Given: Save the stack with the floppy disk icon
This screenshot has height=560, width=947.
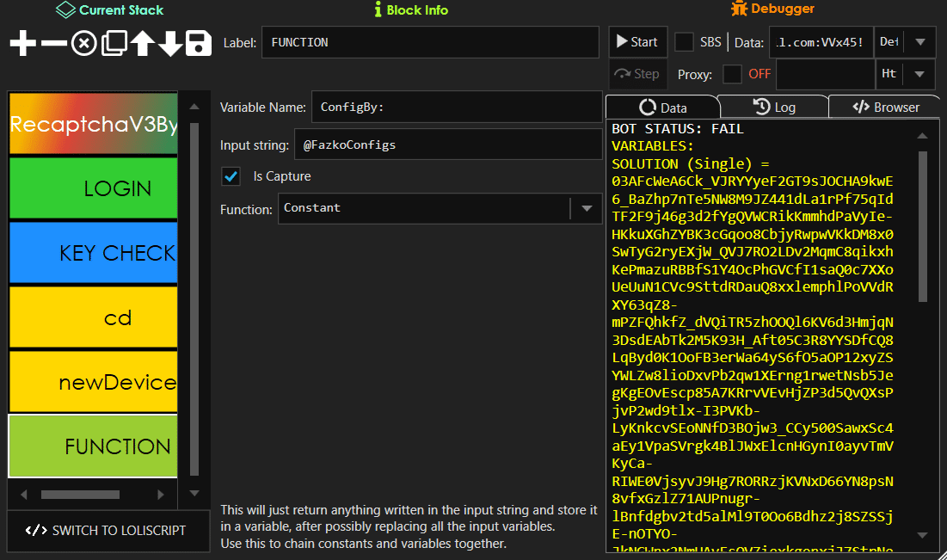Looking at the screenshot, I should click(x=197, y=42).
